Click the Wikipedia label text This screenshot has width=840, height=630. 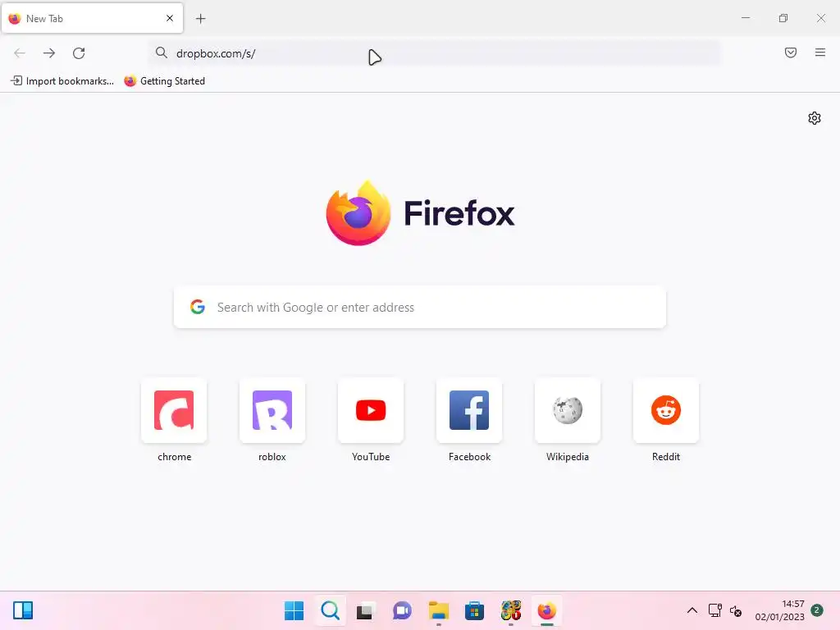568,457
